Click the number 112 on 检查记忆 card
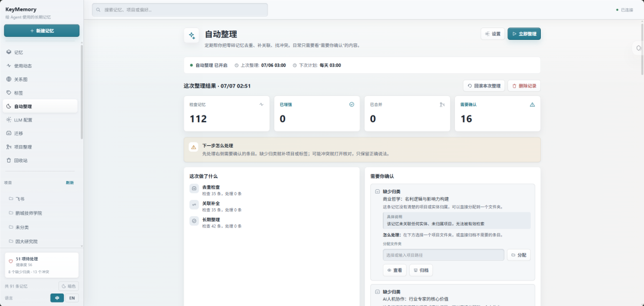This screenshot has width=644, height=306. click(x=198, y=119)
